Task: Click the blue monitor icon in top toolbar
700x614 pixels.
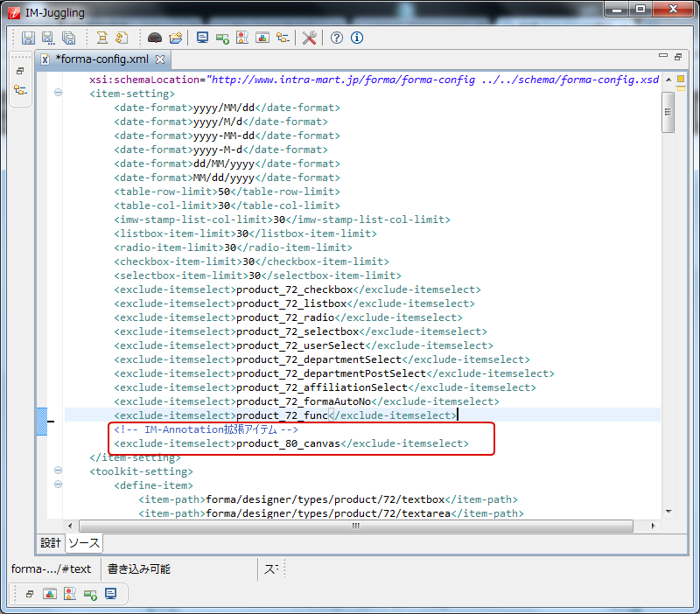Action: tap(202, 38)
